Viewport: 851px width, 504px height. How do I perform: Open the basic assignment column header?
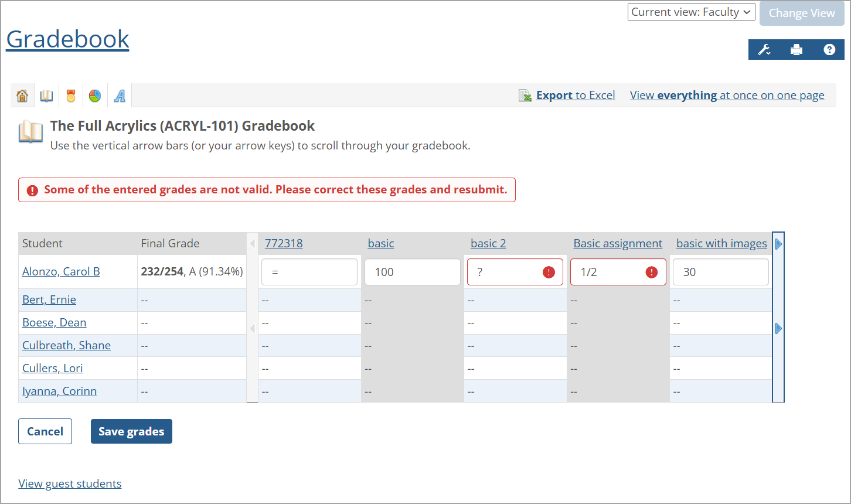(x=381, y=243)
